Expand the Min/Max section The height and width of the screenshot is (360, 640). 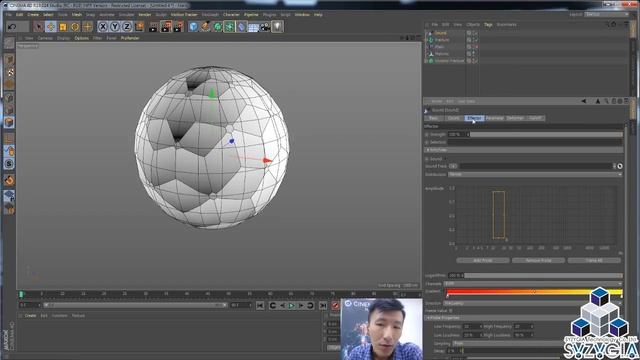coord(524,150)
